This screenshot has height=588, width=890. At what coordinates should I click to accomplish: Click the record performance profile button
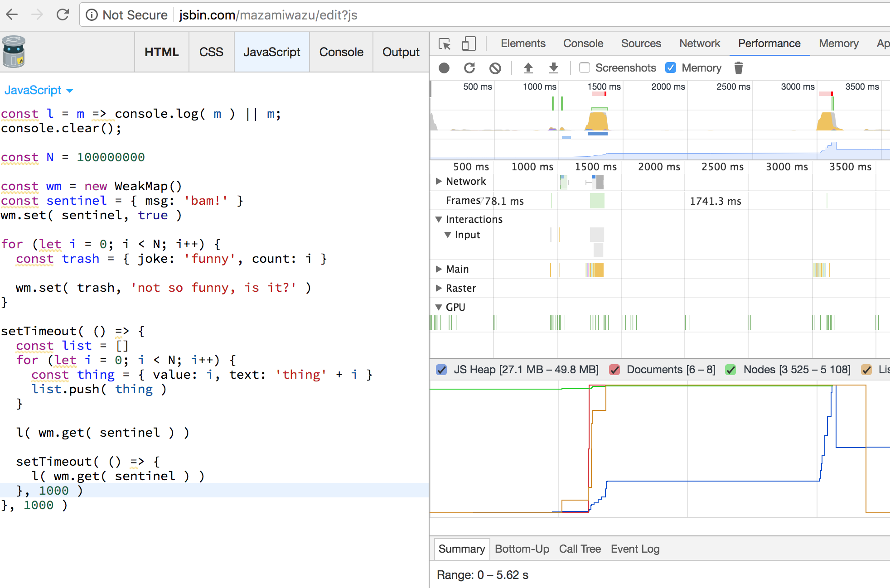pos(444,68)
